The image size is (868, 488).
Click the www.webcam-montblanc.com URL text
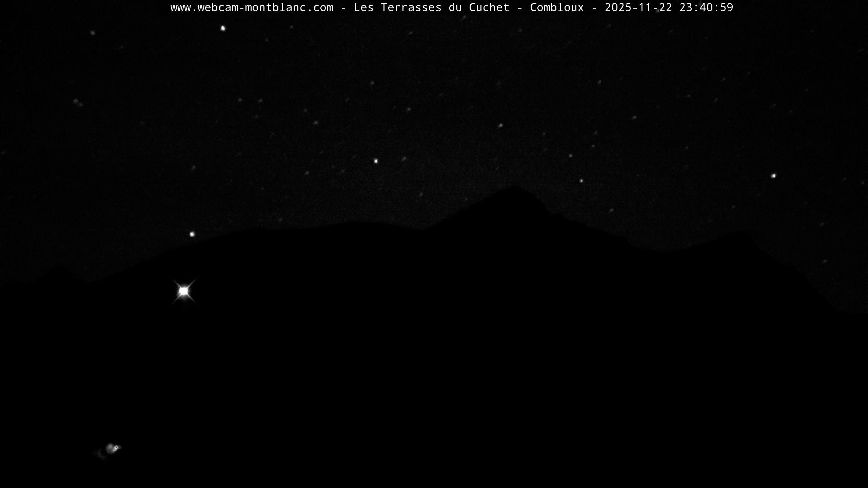pyautogui.click(x=252, y=7)
